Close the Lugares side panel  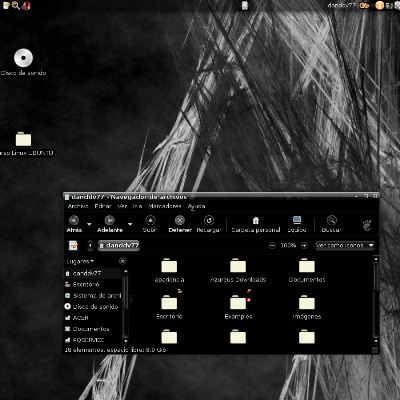[122, 261]
